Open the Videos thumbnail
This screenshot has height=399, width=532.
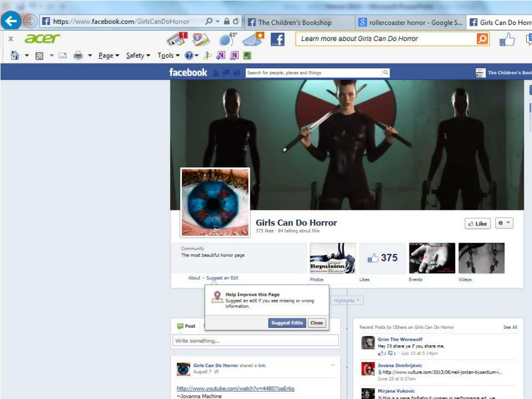(482, 258)
